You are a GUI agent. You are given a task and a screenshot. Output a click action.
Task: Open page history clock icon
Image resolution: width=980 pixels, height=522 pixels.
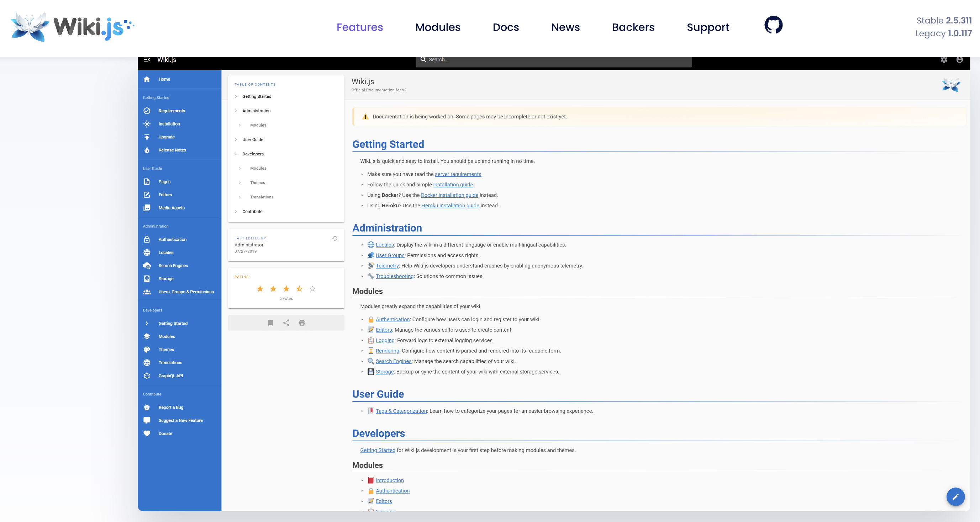pos(334,238)
